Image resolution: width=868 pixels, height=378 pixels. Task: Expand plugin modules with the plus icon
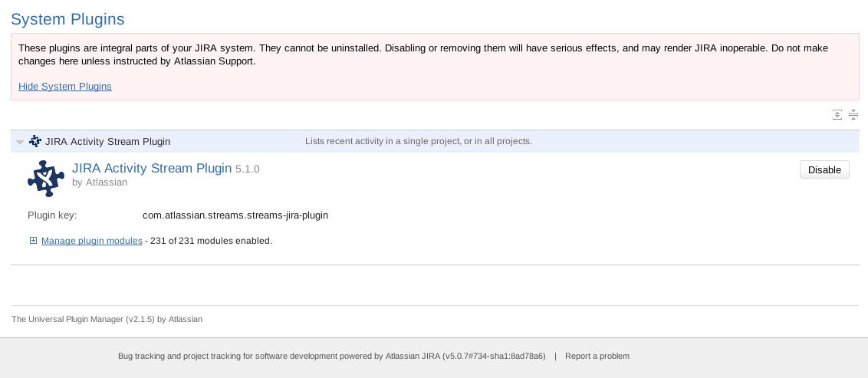[x=33, y=240]
